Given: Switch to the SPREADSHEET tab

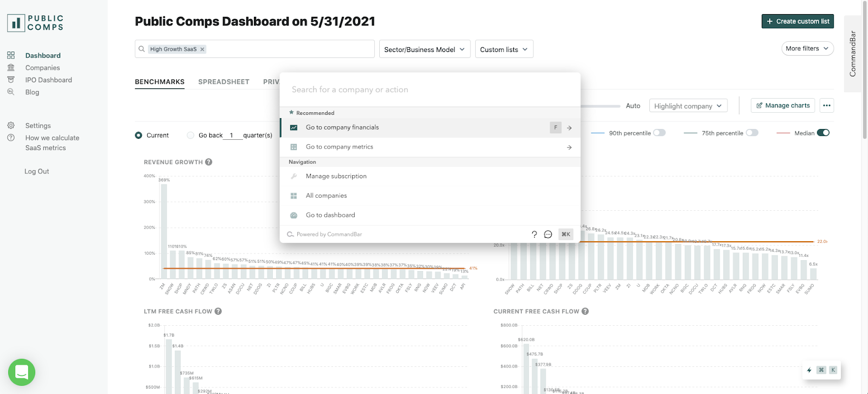Looking at the screenshot, I should (x=224, y=82).
